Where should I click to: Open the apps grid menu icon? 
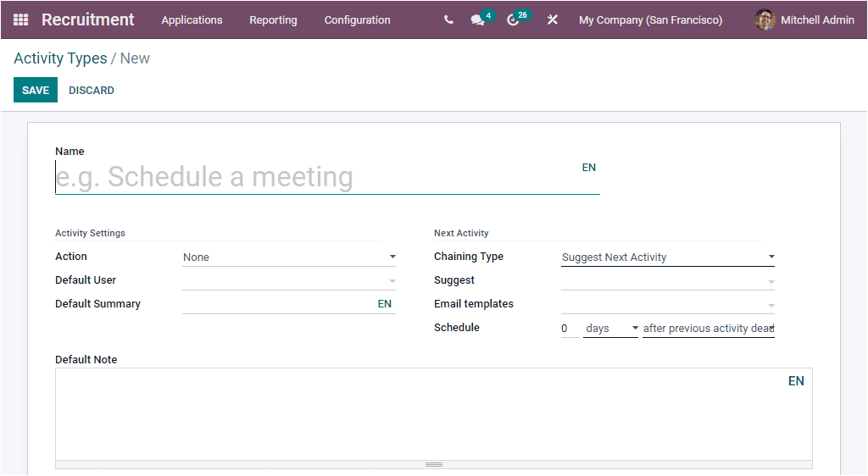point(20,19)
